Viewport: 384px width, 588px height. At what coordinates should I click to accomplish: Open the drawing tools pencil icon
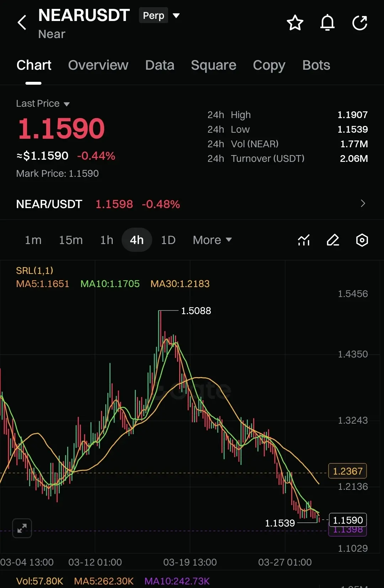point(333,240)
